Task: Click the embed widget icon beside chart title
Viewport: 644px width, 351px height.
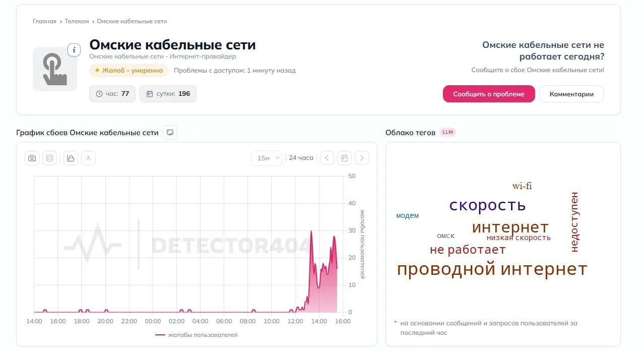Action: (170, 133)
